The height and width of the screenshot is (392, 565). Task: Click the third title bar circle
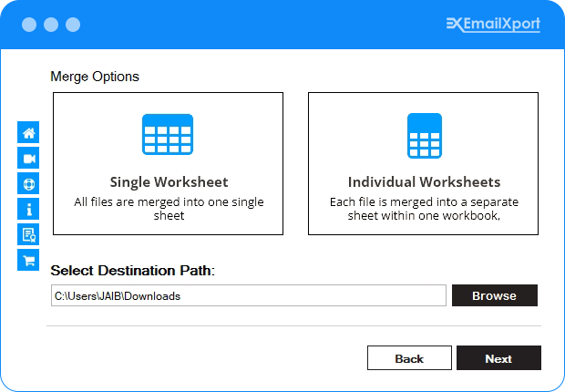point(73,25)
